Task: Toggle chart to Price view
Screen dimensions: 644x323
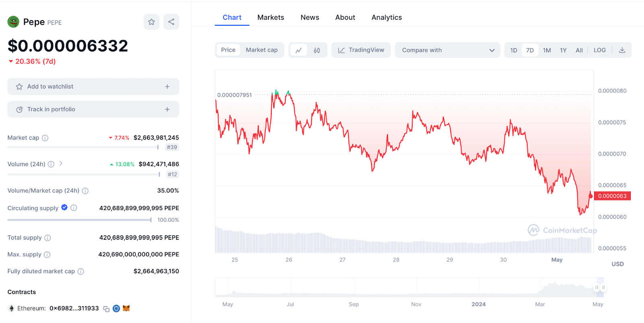Action: [x=228, y=50]
